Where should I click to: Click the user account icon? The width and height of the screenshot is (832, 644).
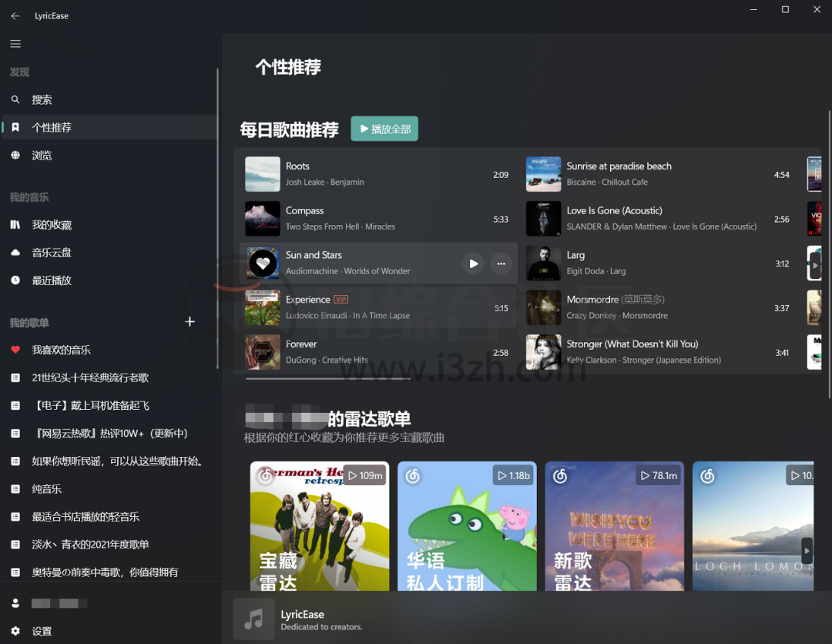[x=15, y=603]
